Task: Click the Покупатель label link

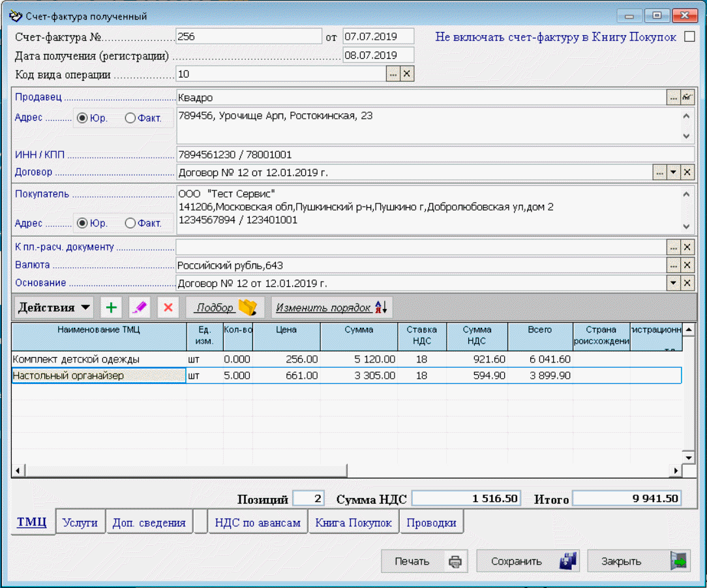Action: click(x=42, y=194)
